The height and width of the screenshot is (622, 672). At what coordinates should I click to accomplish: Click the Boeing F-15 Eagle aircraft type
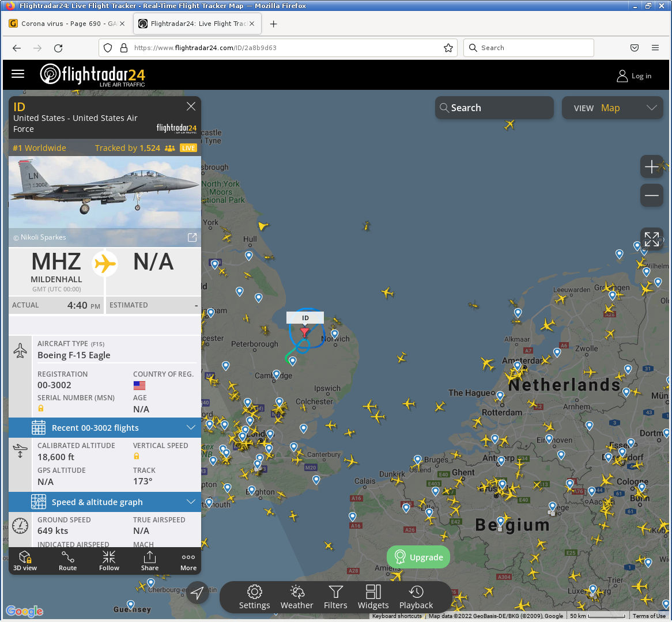coord(74,355)
